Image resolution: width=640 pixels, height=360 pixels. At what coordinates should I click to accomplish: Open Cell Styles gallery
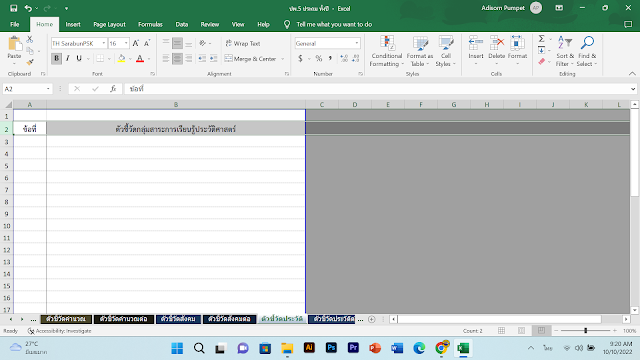pos(446,51)
